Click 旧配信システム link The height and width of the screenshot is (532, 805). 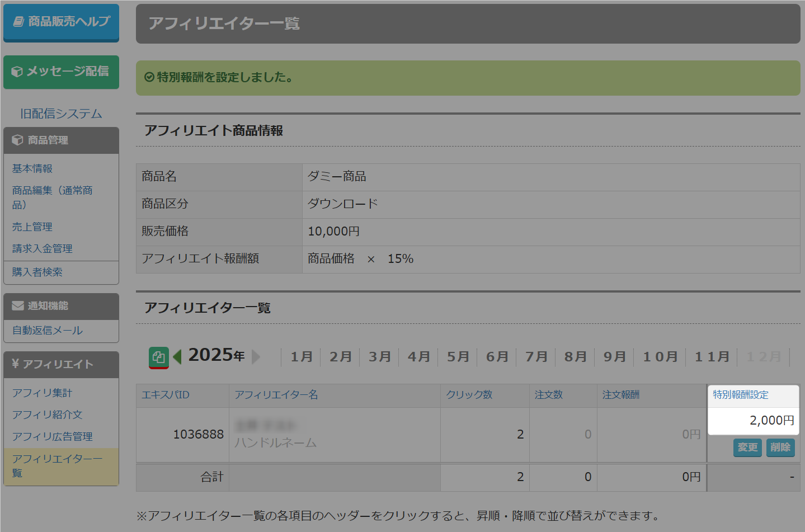61,114
